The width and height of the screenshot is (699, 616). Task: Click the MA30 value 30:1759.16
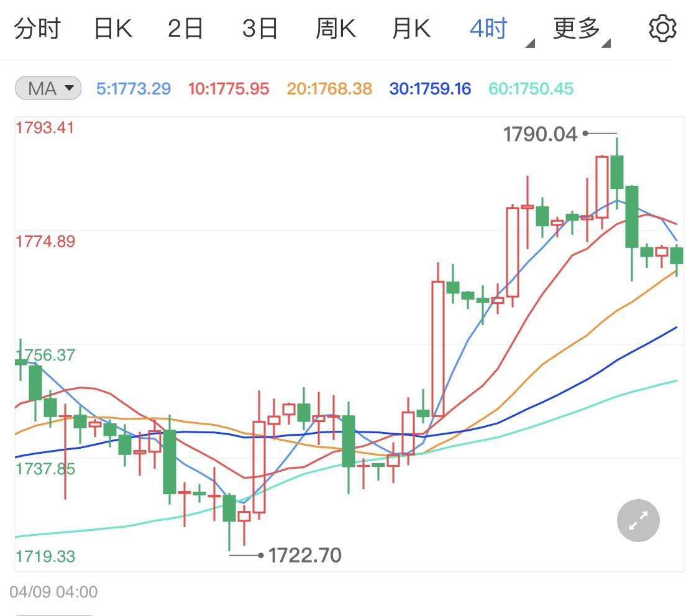[x=430, y=89]
